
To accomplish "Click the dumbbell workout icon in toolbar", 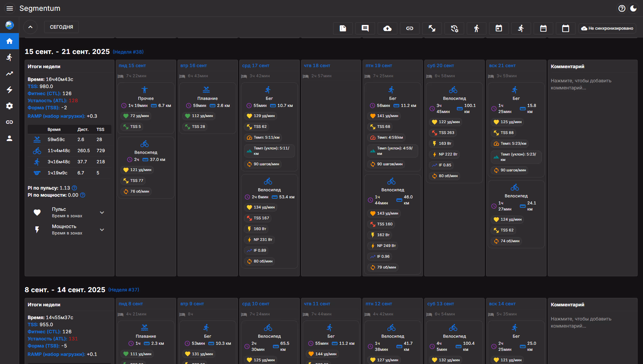I will pyautogui.click(x=432, y=28).
